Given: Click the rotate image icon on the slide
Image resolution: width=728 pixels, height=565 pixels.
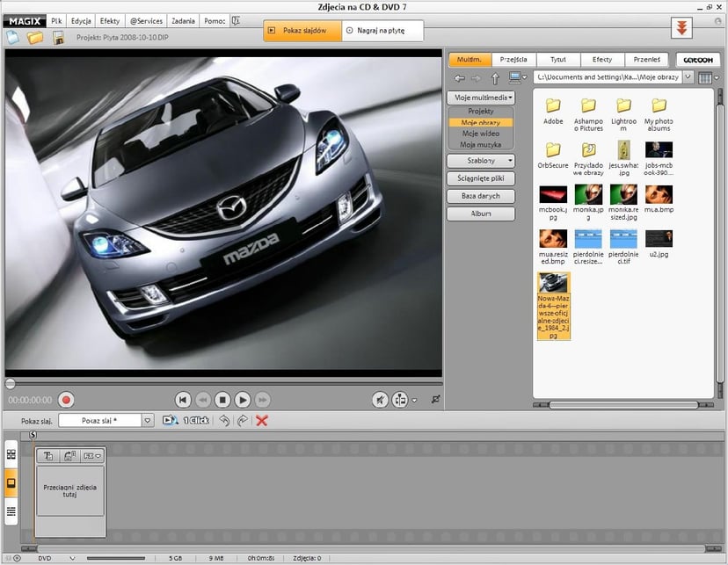Looking at the screenshot, I should pos(69,456).
